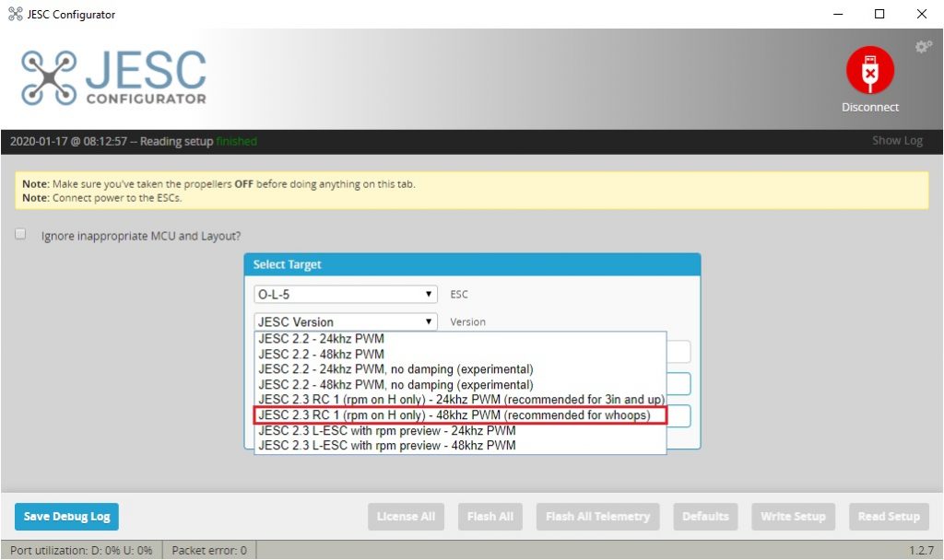
Task: Click the app icon in title bar
Action: 15,14
